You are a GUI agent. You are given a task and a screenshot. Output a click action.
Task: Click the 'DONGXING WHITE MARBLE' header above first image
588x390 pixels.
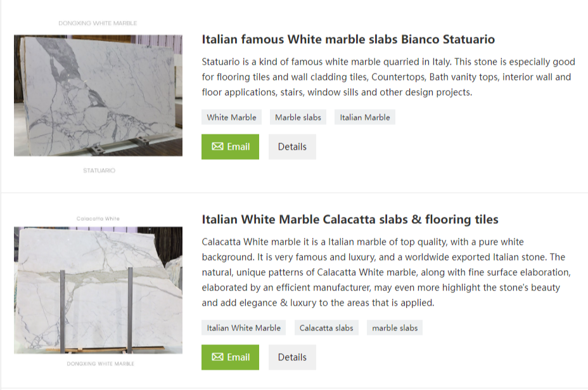98,22
